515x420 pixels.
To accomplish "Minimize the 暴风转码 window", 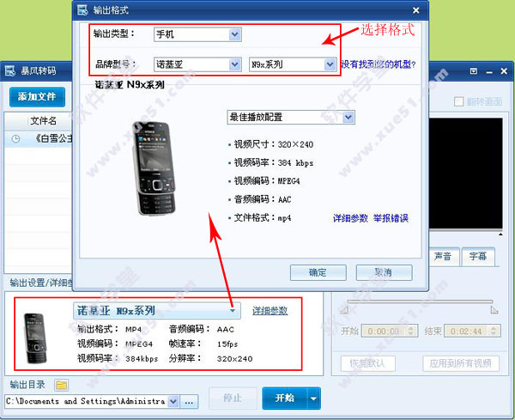I will [489, 71].
